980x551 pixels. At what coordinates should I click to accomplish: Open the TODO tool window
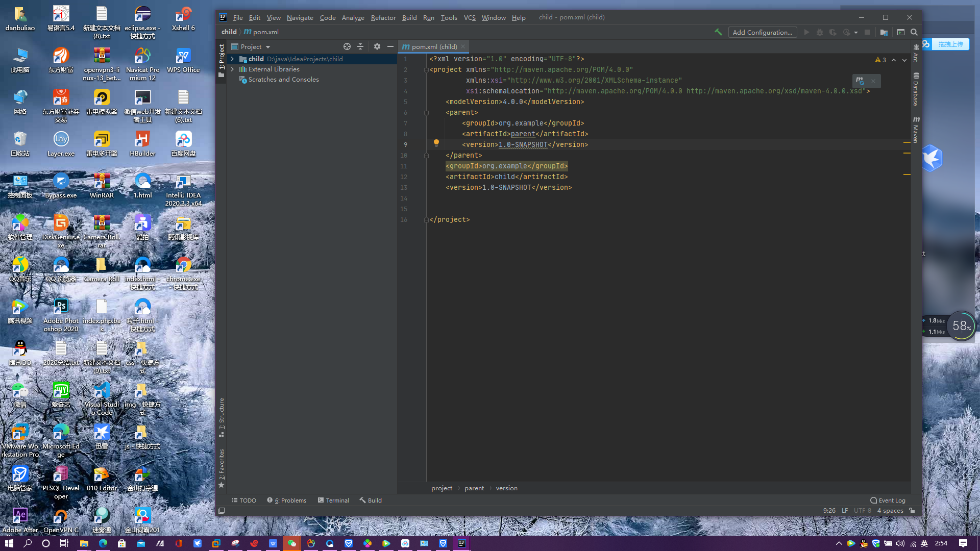244,500
